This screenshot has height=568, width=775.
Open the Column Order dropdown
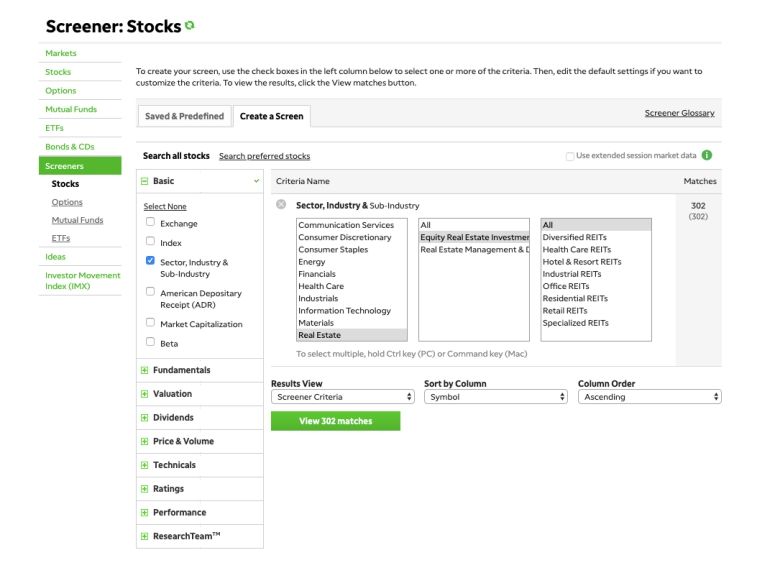click(649, 397)
